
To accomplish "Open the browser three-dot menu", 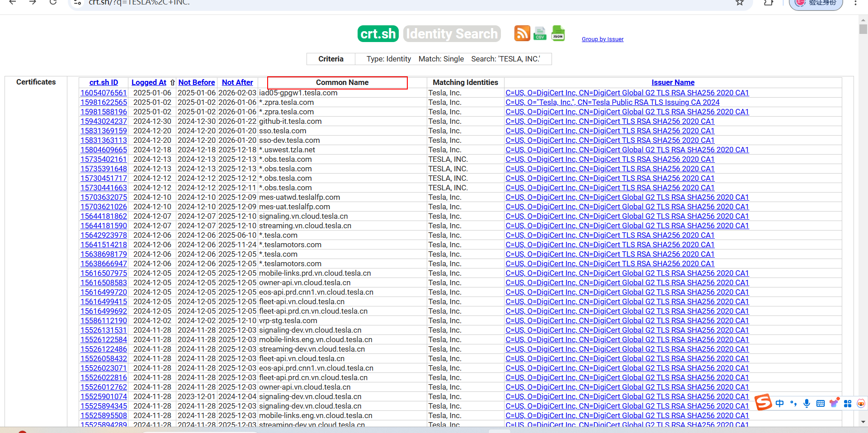I will click(855, 2).
